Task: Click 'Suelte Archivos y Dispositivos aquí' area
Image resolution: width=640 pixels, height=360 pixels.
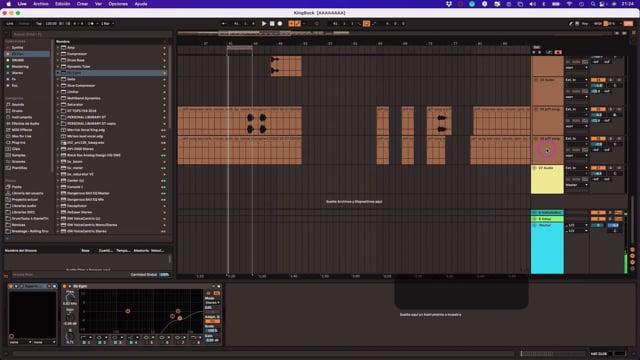Action: click(354, 202)
